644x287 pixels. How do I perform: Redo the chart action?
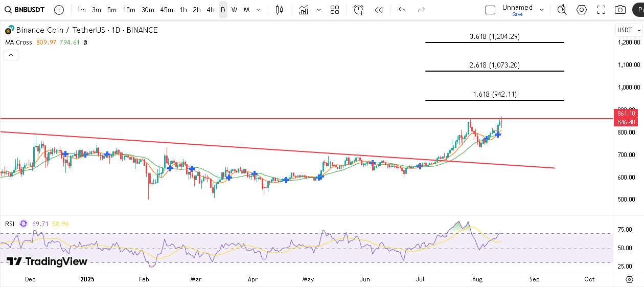point(421,10)
